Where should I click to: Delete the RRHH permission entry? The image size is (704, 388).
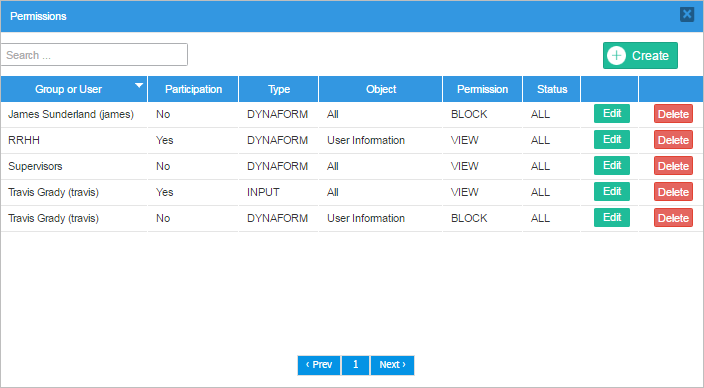673,140
